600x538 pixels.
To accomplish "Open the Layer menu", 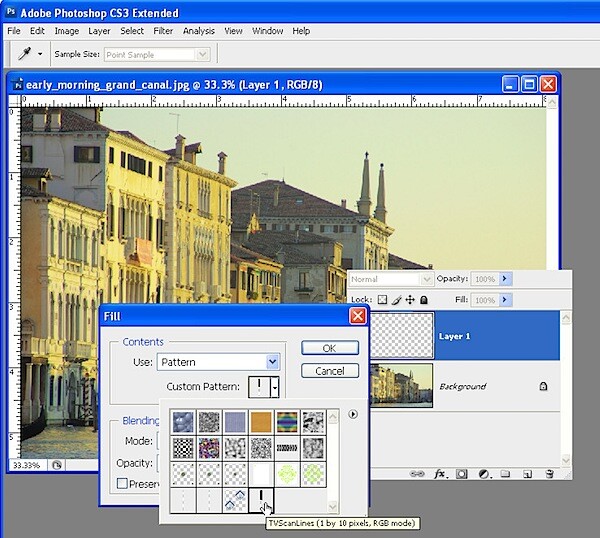I will click(x=99, y=31).
